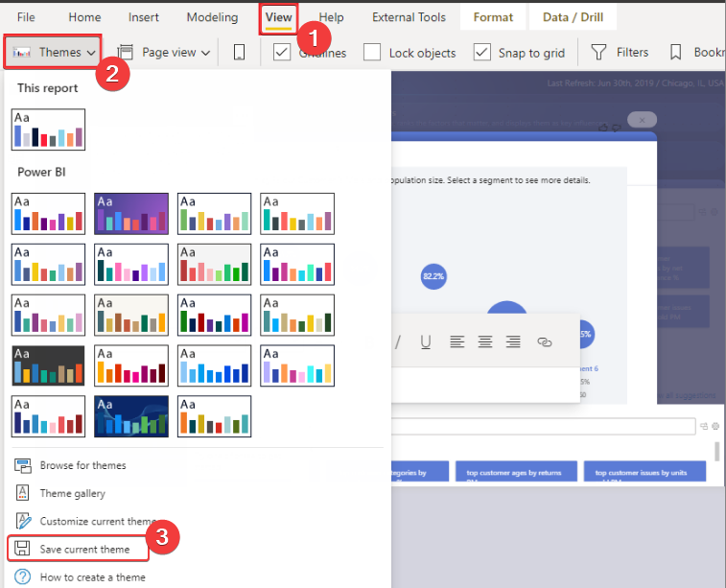Align text right in the toolbar
The width and height of the screenshot is (726, 588).
click(513, 341)
